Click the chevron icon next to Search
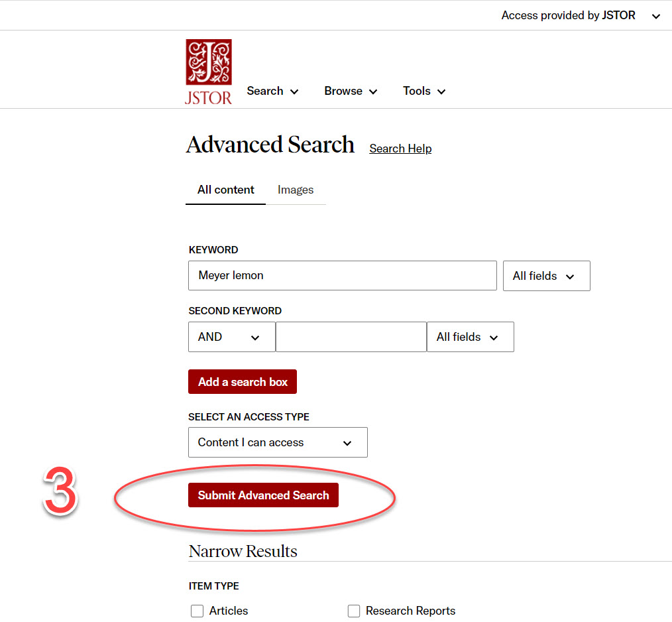 pos(294,92)
